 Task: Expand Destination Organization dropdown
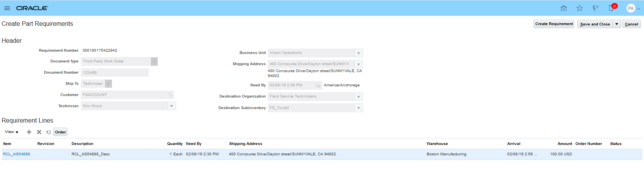pyautogui.click(x=359, y=97)
